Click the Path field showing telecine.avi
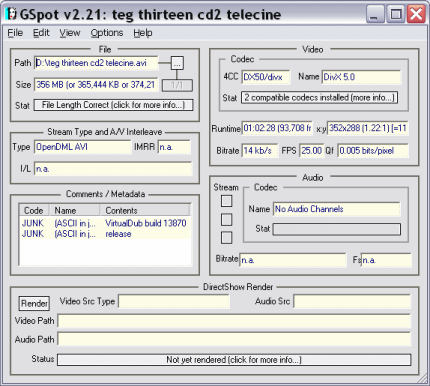430x386 pixels. coord(96,63)
